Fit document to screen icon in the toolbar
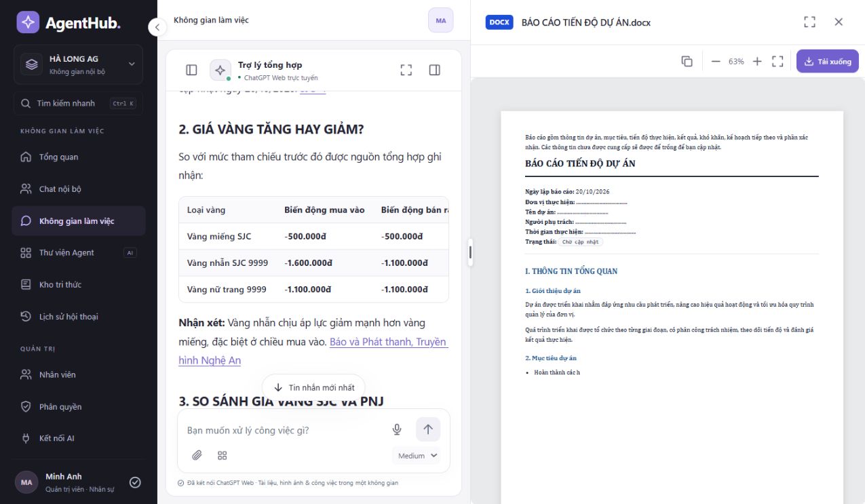Viewport: 865px width, 504px height. pos(777,61)
